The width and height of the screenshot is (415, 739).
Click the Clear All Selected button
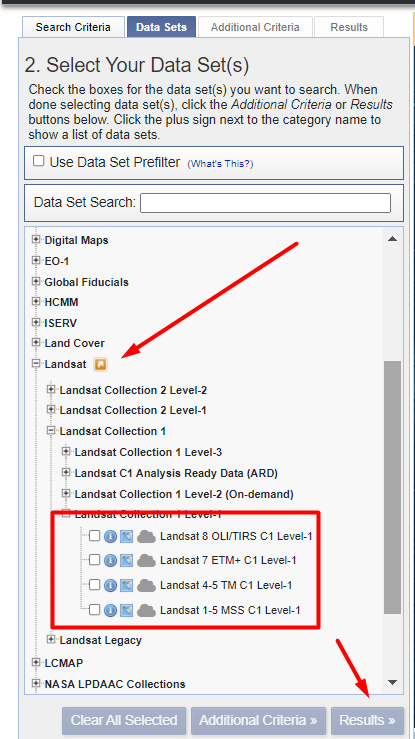pyautogui.click(x=124, y=720)
